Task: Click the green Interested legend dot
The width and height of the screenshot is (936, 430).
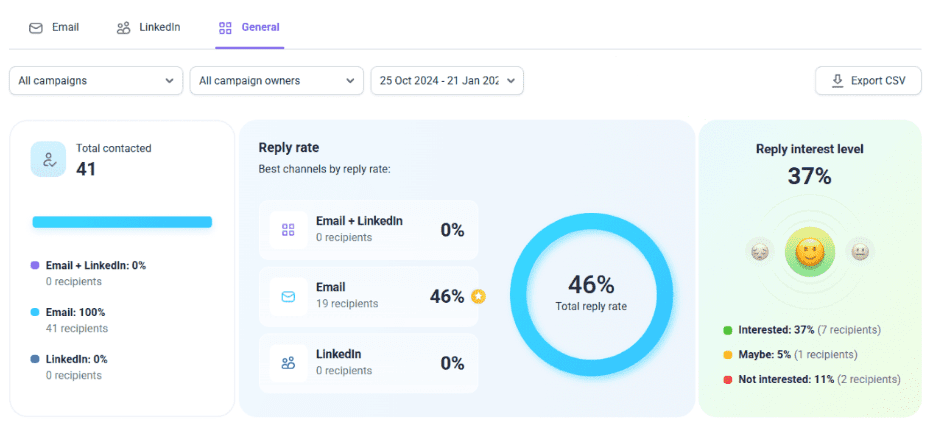Action: tap(727, 330)
